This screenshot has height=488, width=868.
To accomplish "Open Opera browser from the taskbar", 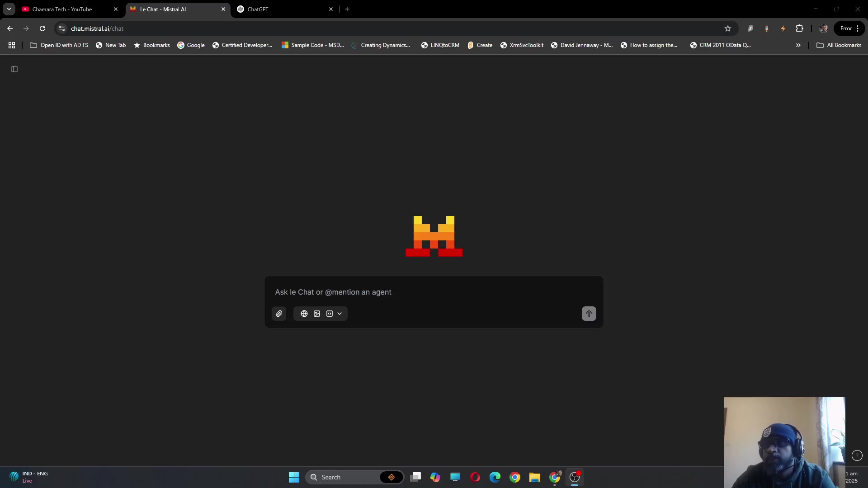I will click(475, 477).
